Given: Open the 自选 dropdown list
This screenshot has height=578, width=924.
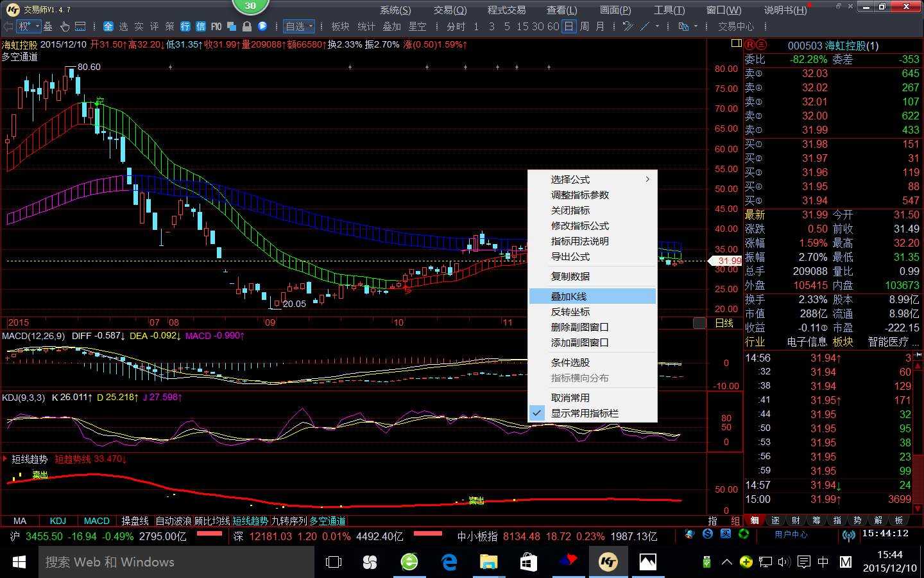Looking at the screenshot, I should click(299, 26).
